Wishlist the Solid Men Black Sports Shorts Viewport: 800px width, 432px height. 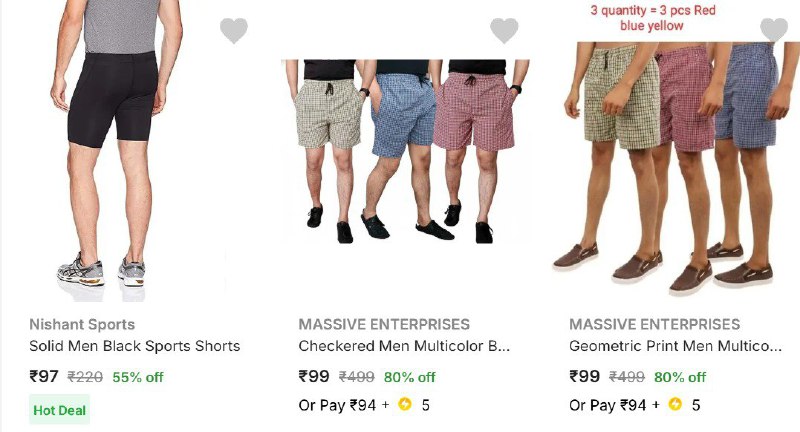pyautogui.click(x=234, y=30)
